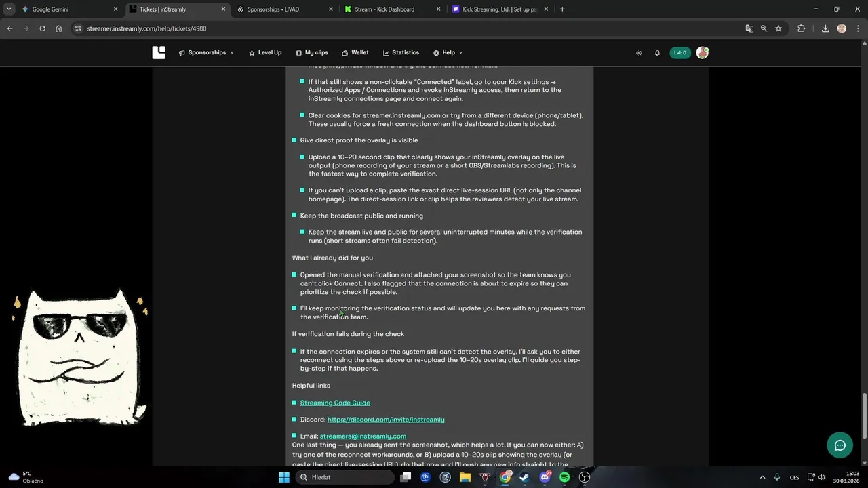Close the Stream - Kick Dashboard tab
This screenshot has width=868, height=488.
[438, 9]
